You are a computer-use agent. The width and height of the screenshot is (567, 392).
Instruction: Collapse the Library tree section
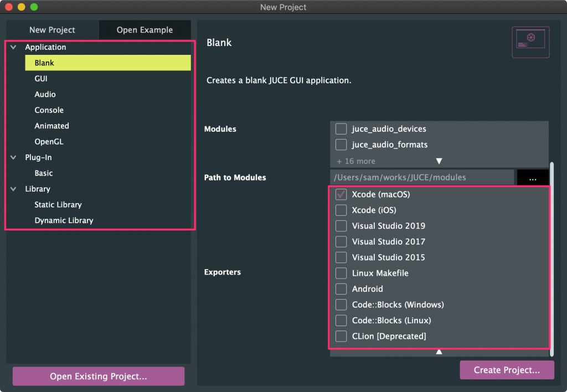[x=13, y=189]
